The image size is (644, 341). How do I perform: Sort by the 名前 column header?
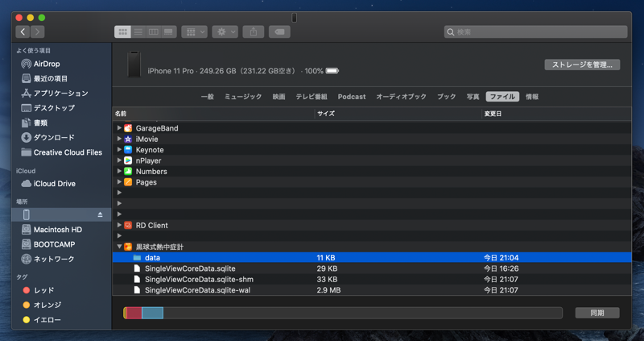click(213, 114)
